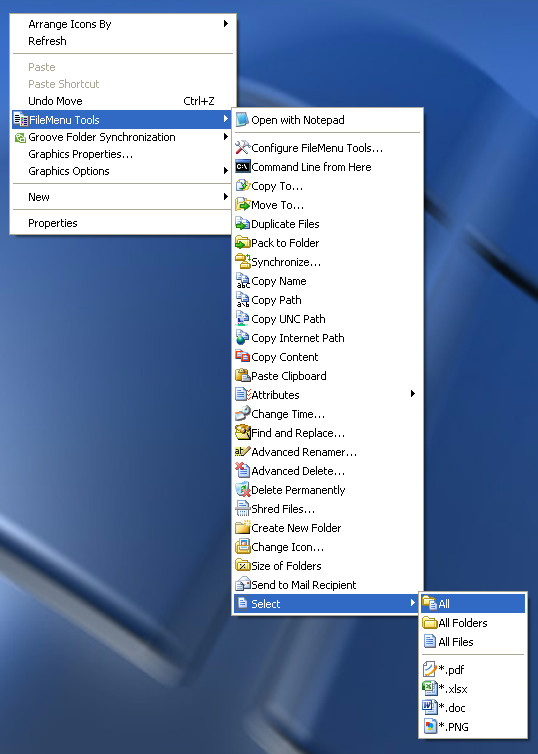The height and width of the screenshot is (754, 538).
Task: Expand the Arrange Icons By submenu arrow
Action: tap(225, 24)
